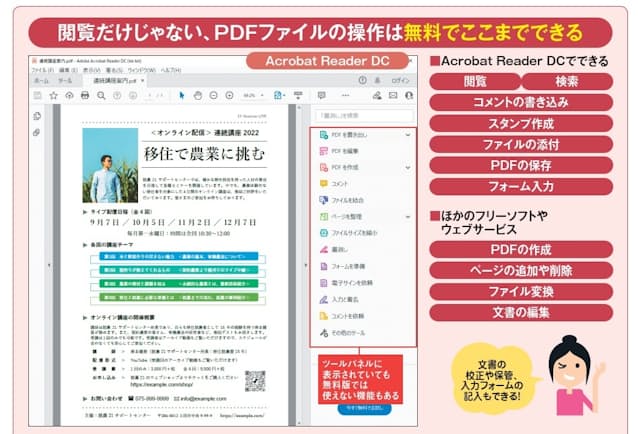
Task: Go to next page arrow icon
Action: (133, 95)
